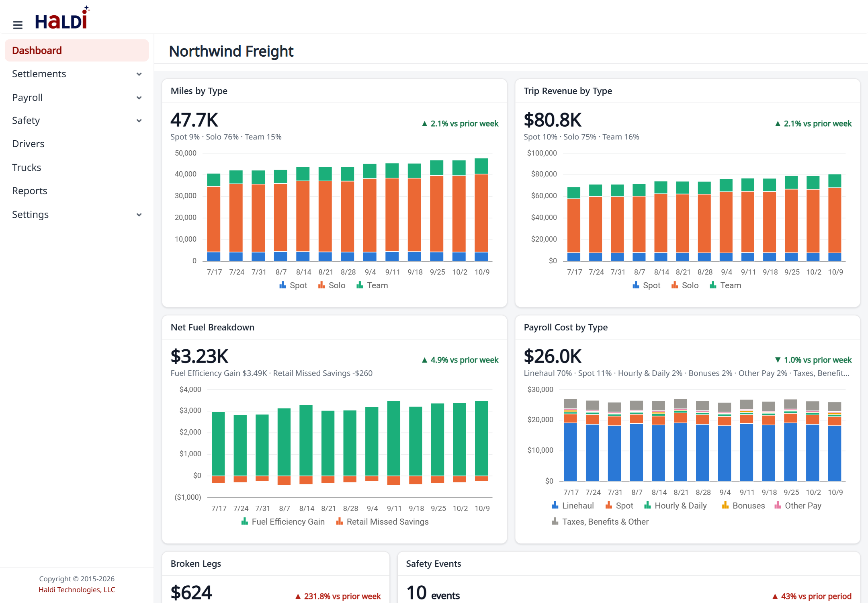Go to the Drivers page
The width and height of the screenshot is (868, 603).
tap(28, 144)
